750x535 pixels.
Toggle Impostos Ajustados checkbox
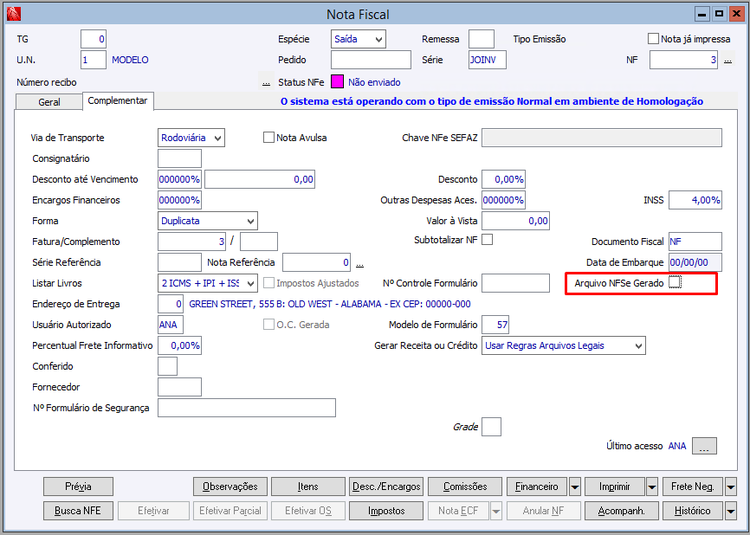[269, 283]
